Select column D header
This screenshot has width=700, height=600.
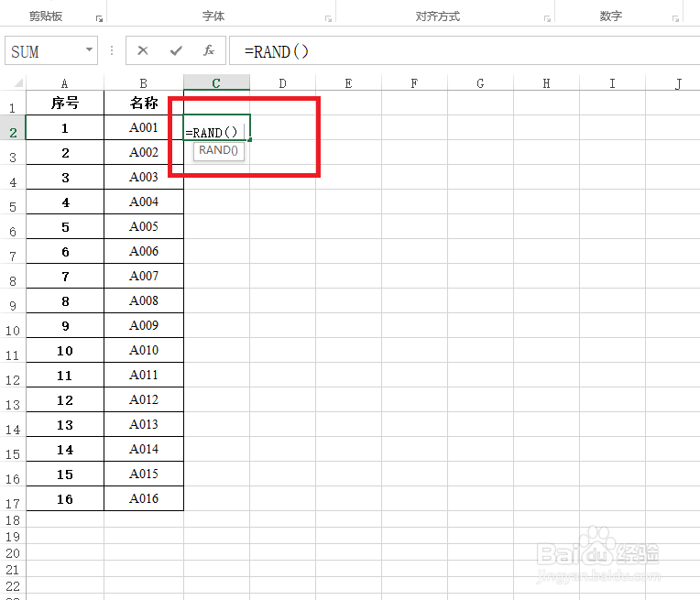click(x=282, y=83)
